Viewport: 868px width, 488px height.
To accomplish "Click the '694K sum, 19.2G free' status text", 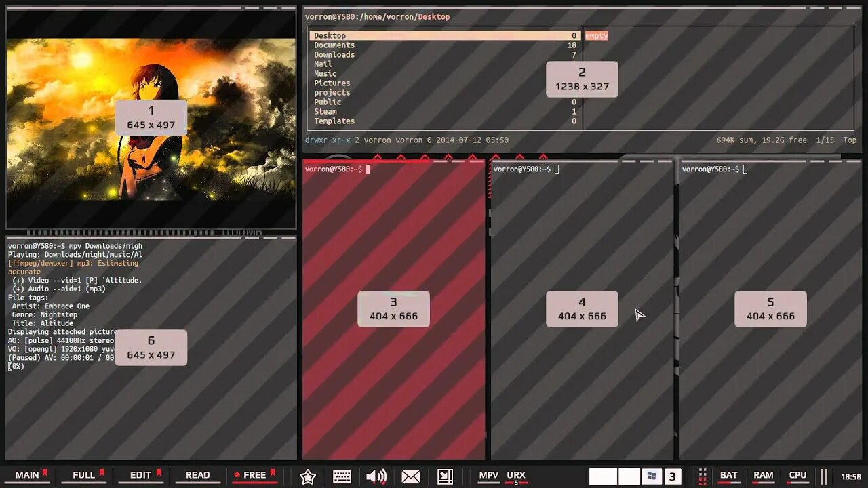I will [x=762, y=140].
